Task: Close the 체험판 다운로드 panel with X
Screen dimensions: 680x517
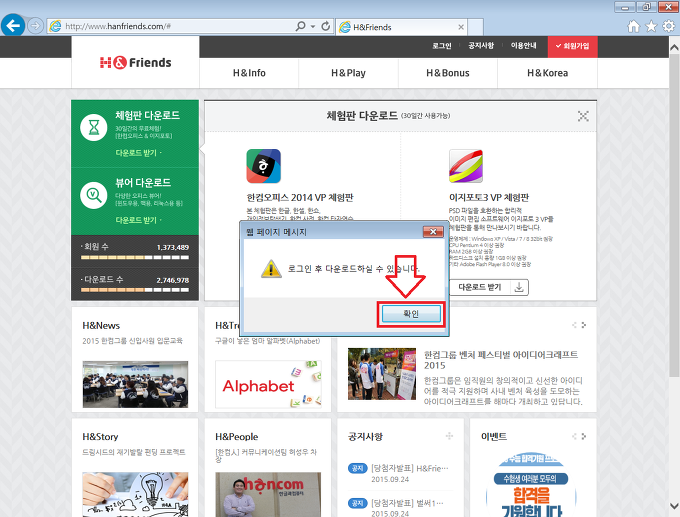Action: click(x=583, y=116)
